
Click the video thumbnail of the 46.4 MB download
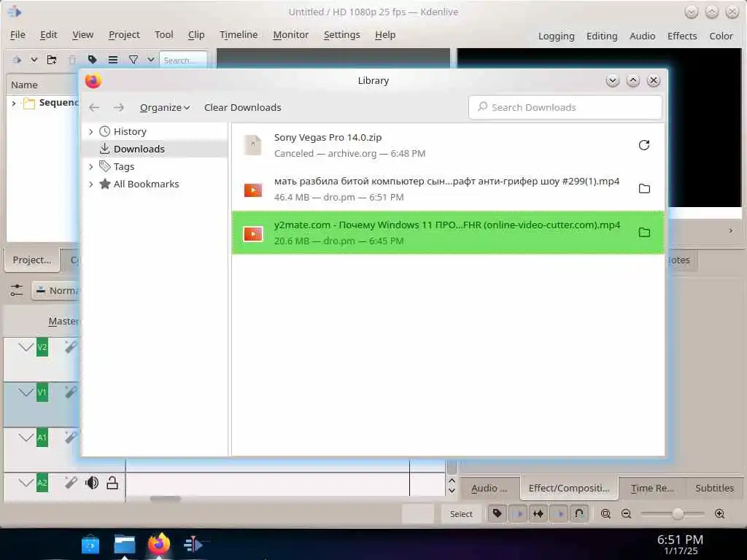[252, 190]
